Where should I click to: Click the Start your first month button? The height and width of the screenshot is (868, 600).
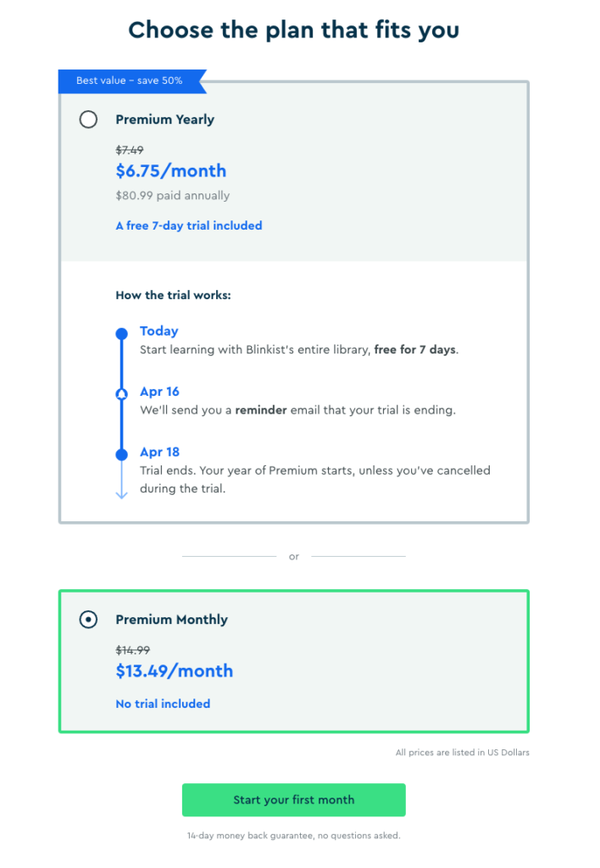[x=293, y=799]
